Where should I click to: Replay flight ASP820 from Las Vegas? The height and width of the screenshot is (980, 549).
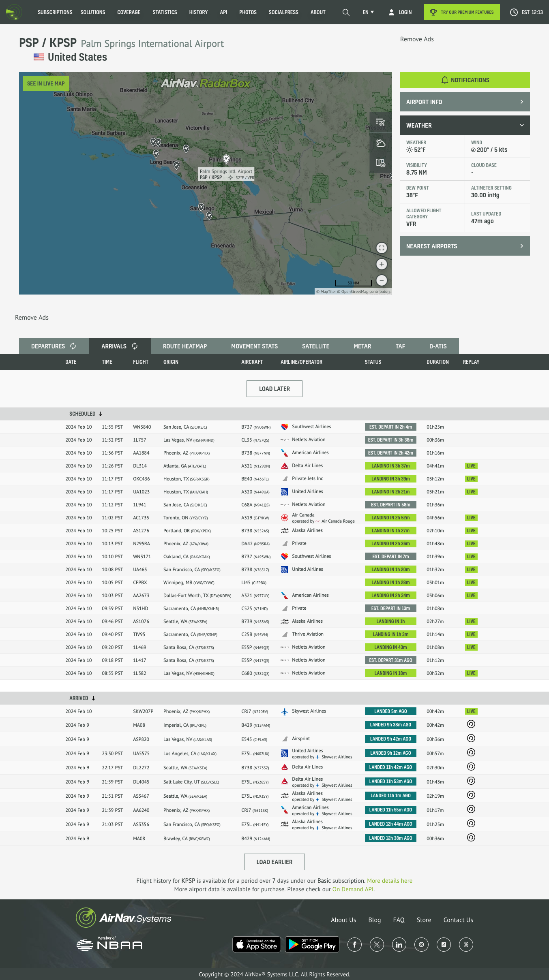coord(471,738)
